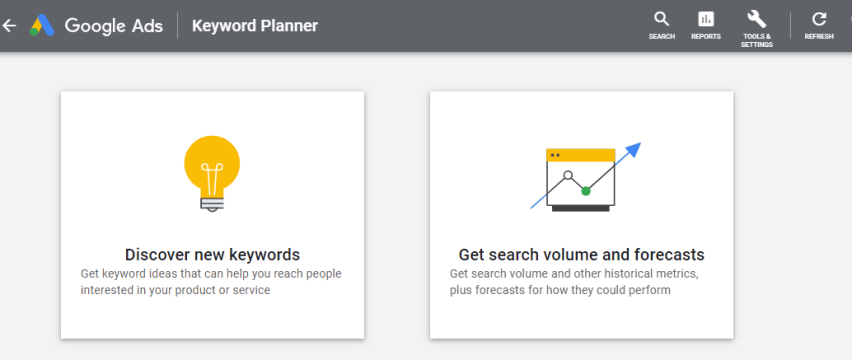The width and height of the screenshot is (852, 360).
Task: Click the TOOLS & SETTINGS label
Action: click(757, 41)
